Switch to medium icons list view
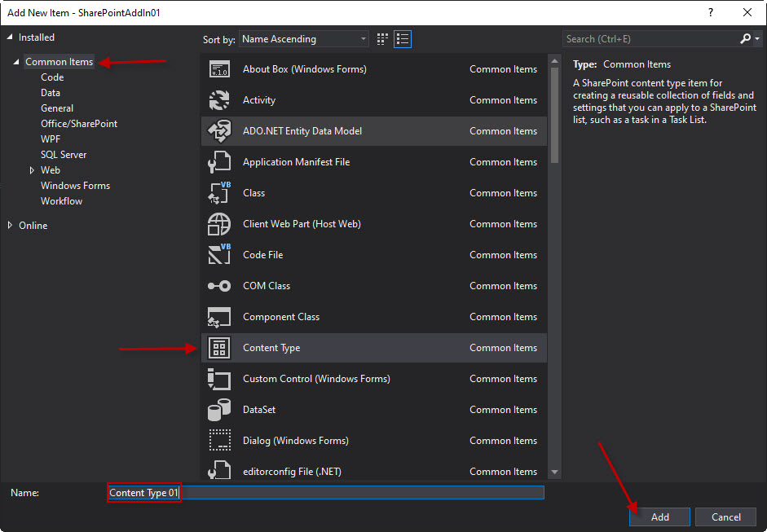The image size is (767, 532). coord(403,39)
